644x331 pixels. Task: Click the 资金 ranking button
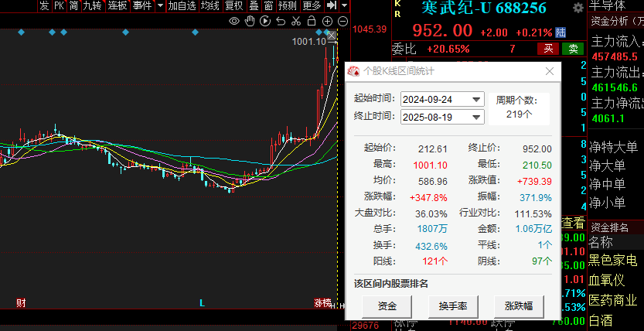point(387,306)
